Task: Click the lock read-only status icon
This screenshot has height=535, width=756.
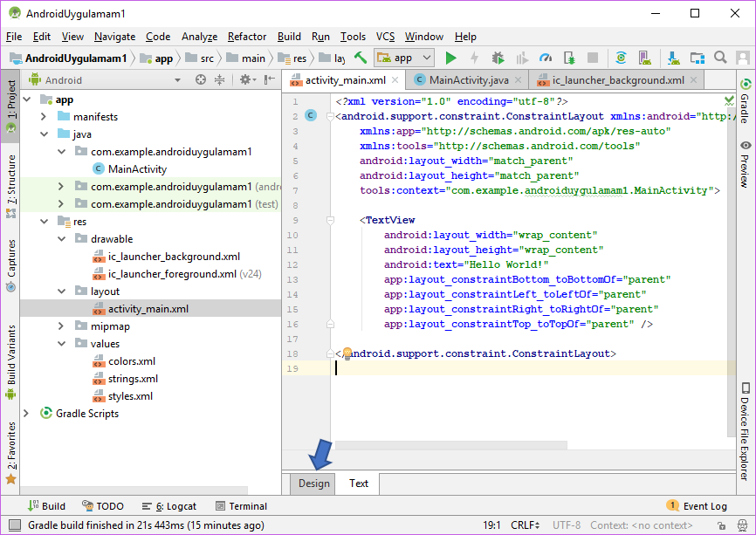Action: point(721,525)
